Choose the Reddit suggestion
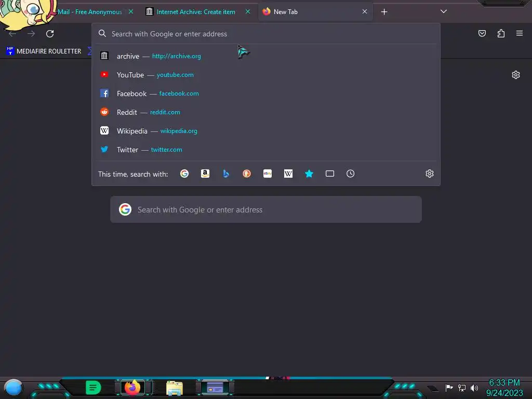The height and width of the screenshot is (399, 532). (x=266, y=112)
